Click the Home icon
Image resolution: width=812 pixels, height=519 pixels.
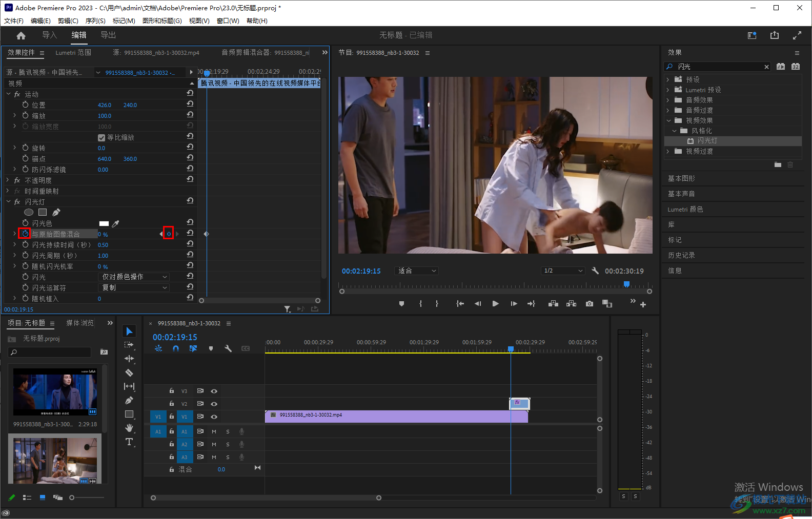21,35
